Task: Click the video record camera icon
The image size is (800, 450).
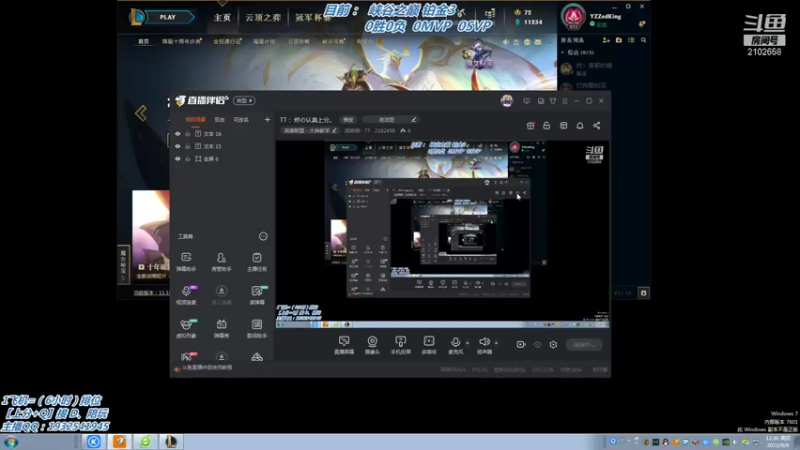Action: tap(521, 344)
